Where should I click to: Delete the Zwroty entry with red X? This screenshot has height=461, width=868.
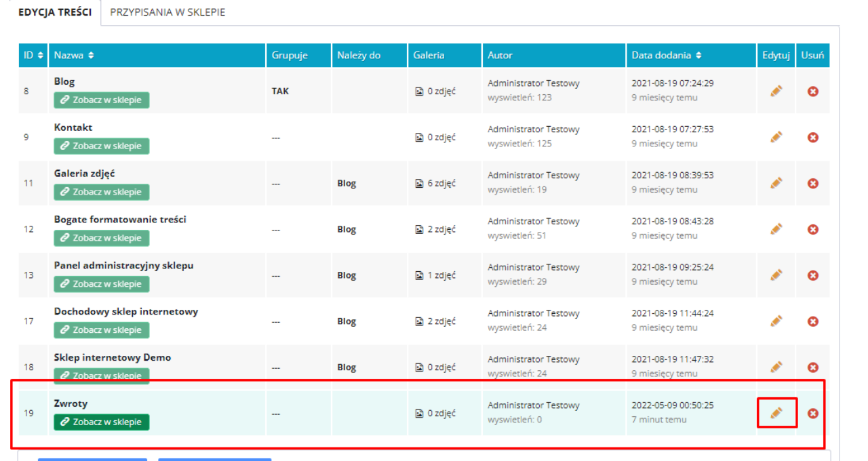(813, 413)
